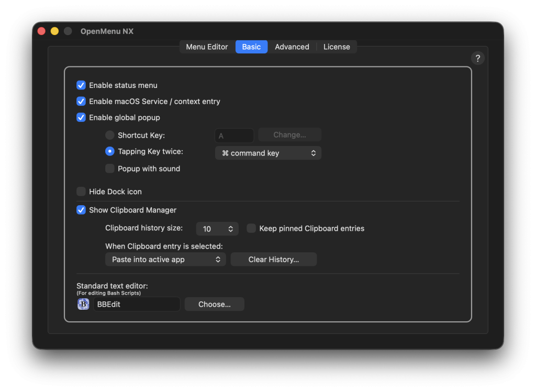The width and height of the screenshot is (536, 392).
Task: Click the For editing Bash Scripts note
Action: (109, 293)
